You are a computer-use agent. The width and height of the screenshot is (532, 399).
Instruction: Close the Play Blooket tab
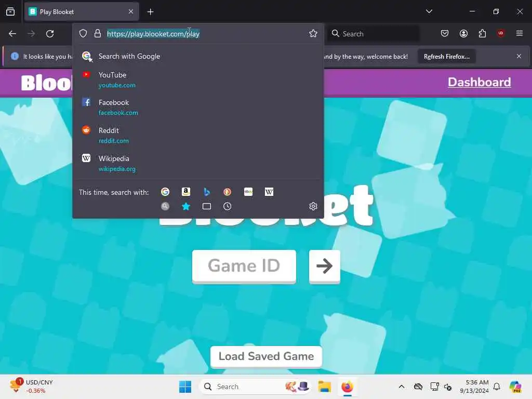131,11
